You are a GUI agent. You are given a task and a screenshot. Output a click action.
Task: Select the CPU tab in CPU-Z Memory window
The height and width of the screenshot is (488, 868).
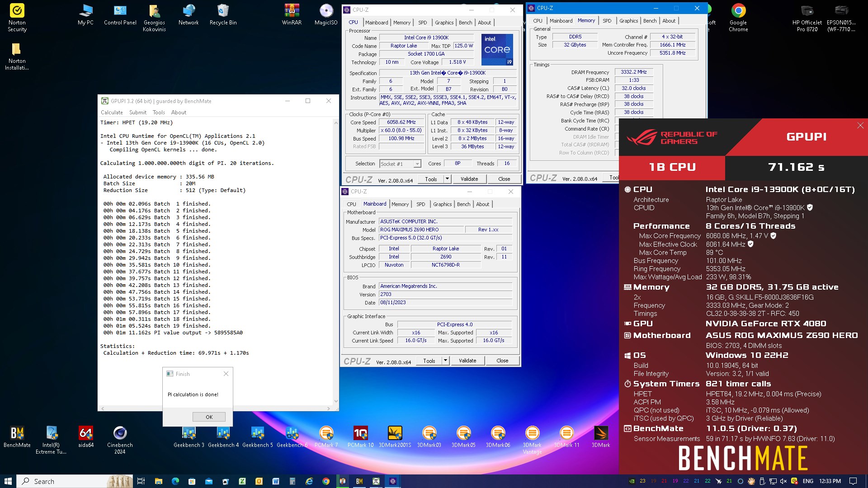(x=538, y=21)
